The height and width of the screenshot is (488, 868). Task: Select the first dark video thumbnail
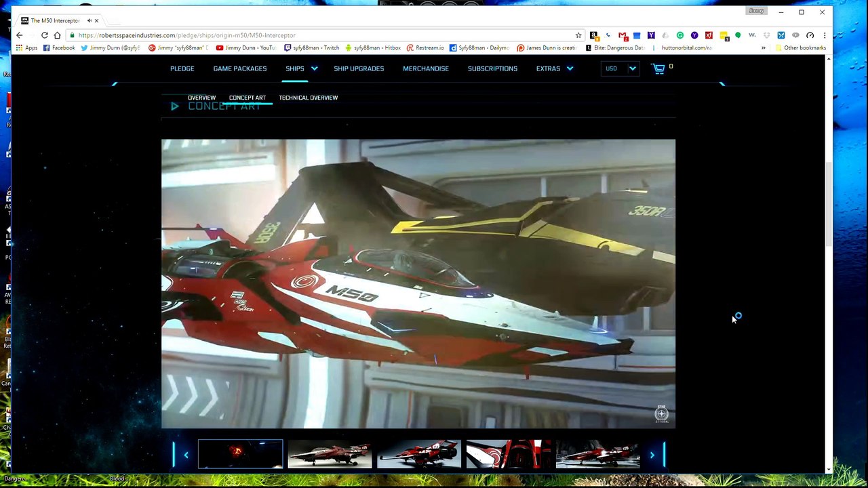tap(240, 454)
